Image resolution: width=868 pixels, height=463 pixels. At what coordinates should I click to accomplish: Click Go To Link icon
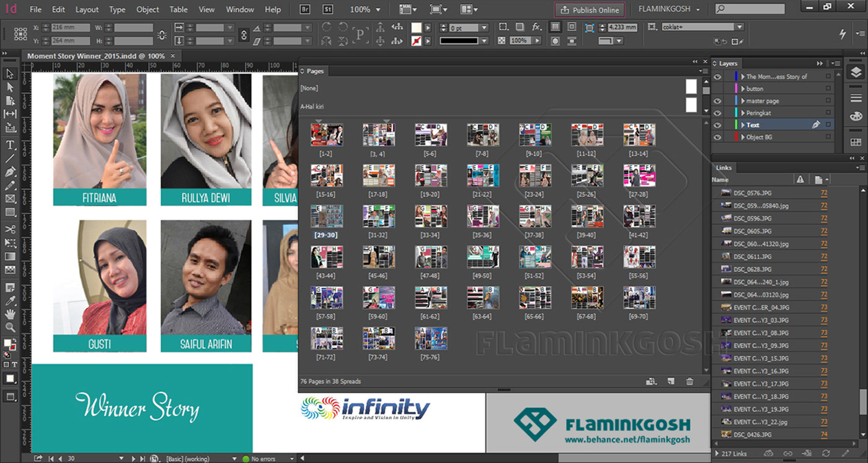[807, 454]
